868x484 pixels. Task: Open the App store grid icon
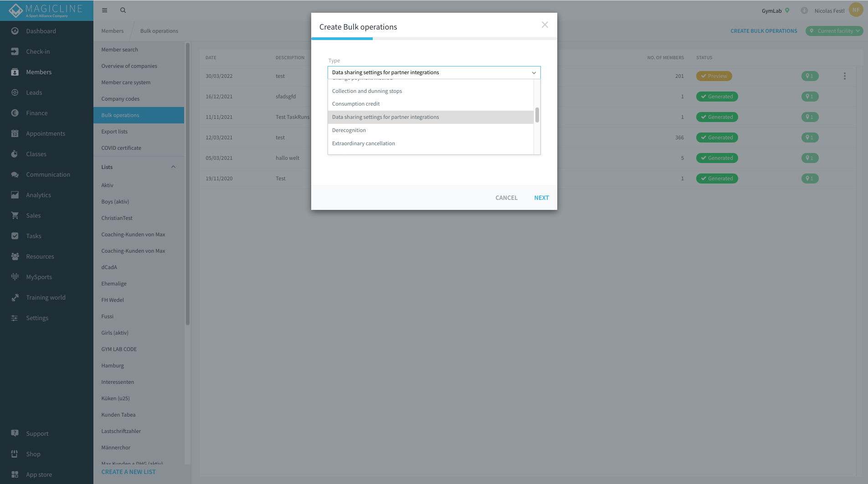point(15,474)
